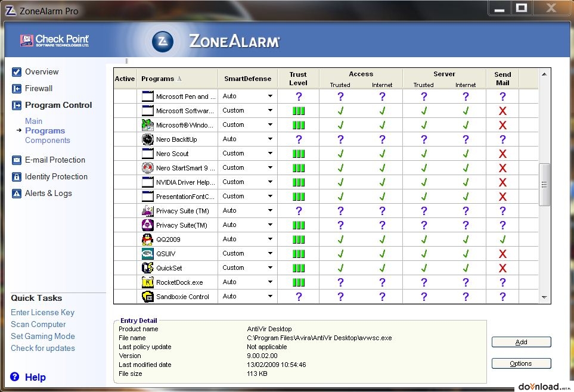Sort by the Programs column header

coord(177,79)
